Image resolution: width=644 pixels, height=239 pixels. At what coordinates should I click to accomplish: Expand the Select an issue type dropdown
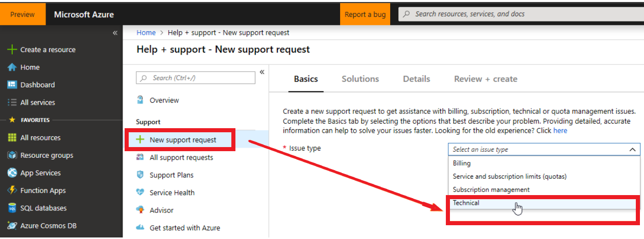tap(543, 150)
